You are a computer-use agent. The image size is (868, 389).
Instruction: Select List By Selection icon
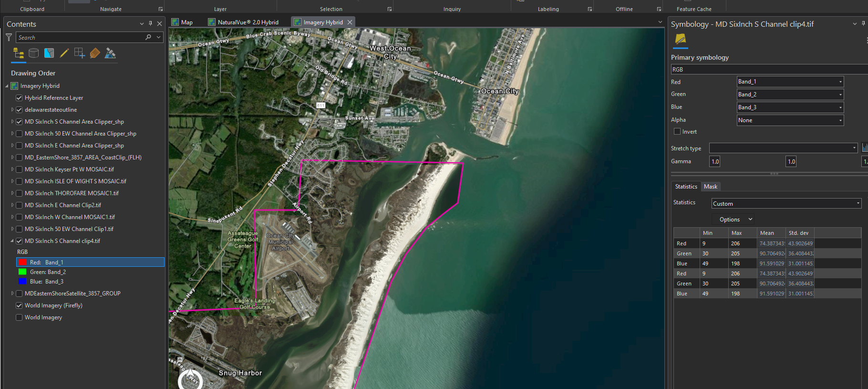(x=49, y=53)
